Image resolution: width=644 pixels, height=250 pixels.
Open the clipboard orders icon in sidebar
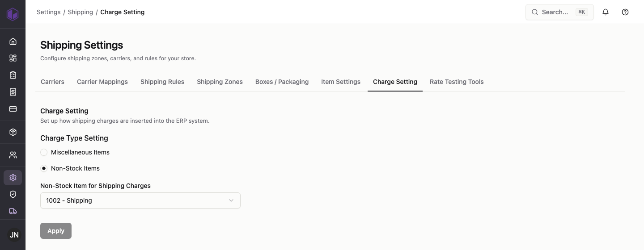[x=13, y=75]
